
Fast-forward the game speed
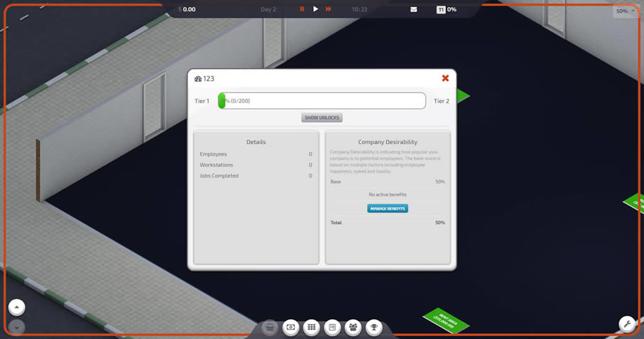(329, 9)
